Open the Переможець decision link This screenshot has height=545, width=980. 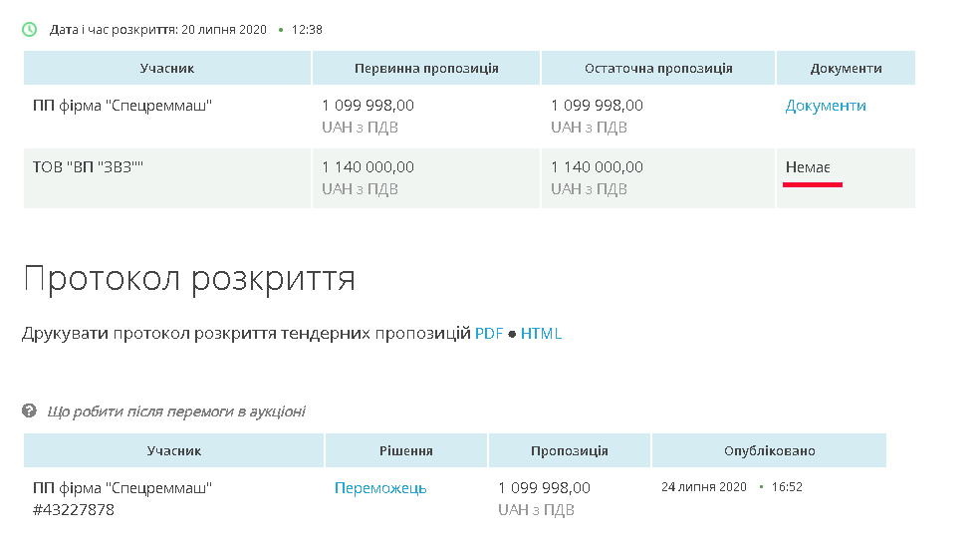click(x=380, y=488)
